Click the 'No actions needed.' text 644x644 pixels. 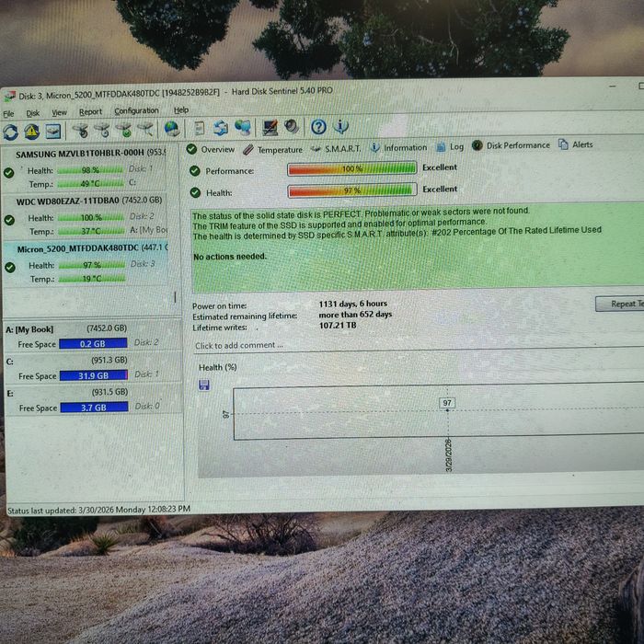(x=230, y=257)
